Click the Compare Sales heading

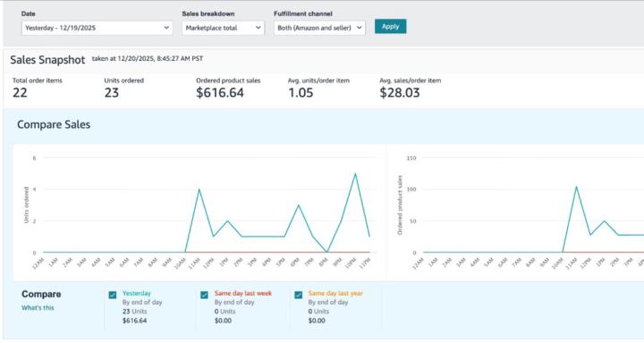[x=54, y=124]
